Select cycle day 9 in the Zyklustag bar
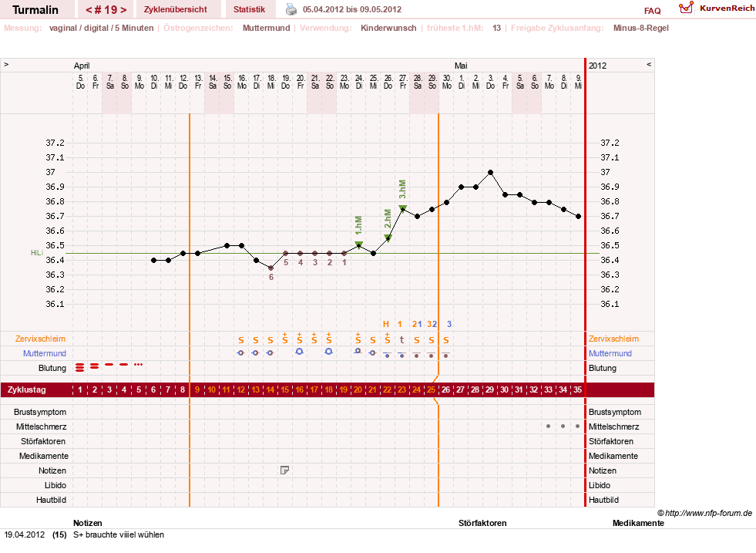This screenshot has height=553, width=756. pos(197,389)
